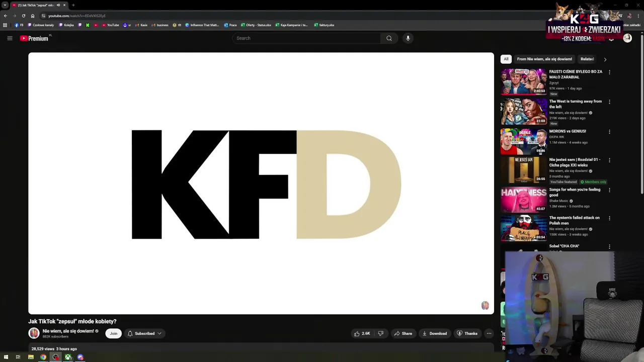
Task: Open the Kolejka bookmark
Action: tap(66, 25)
